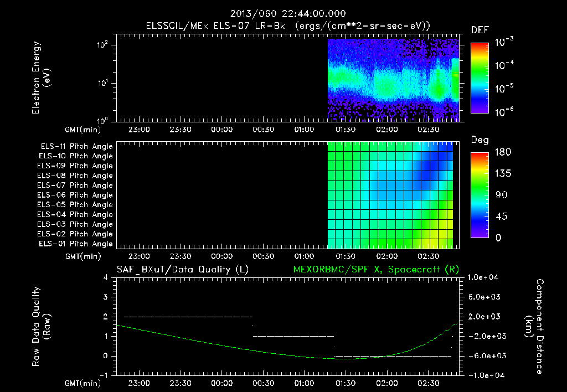Click the 'ELS-07 Pitch Angle' row label
The width and height of the screenshot is (567, 392).
tap(75, 185)
